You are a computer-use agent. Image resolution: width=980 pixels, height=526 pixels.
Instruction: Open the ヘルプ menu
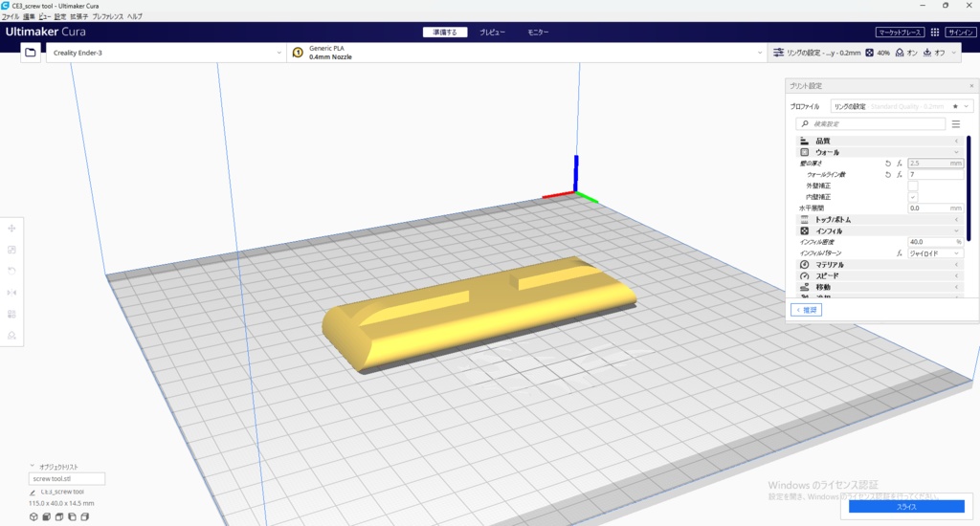coord(134,17)
